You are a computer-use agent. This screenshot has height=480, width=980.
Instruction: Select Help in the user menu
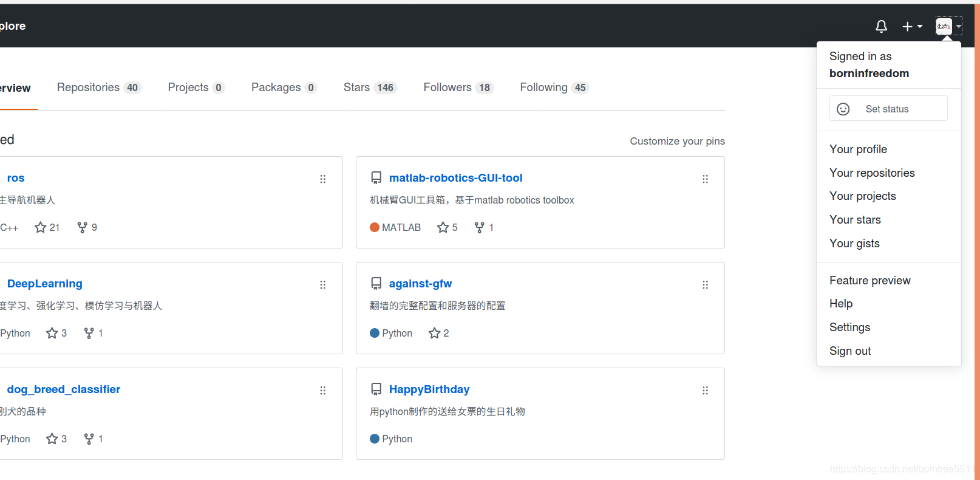pos(841,303)
